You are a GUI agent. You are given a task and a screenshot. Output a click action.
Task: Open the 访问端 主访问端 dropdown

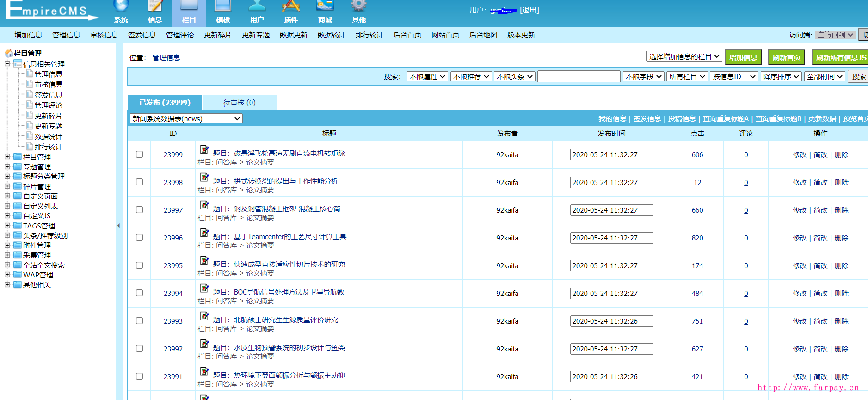[x=835, y=35]
